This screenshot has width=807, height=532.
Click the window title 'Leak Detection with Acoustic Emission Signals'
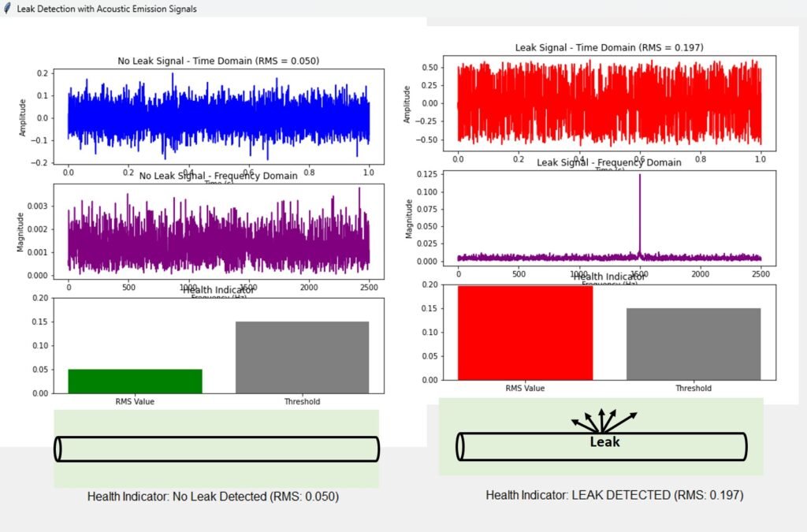[107, 9]
